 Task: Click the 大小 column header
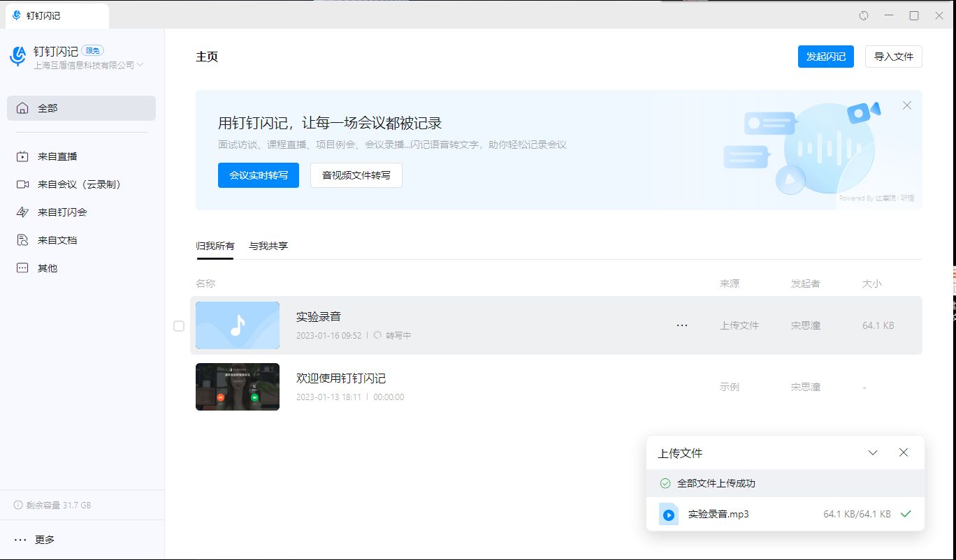(872, 283)
